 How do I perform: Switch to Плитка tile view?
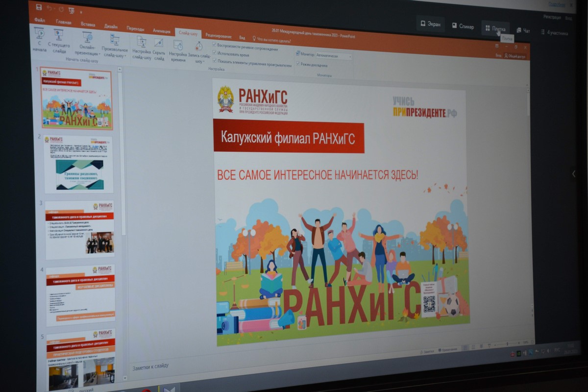(495, 28)
